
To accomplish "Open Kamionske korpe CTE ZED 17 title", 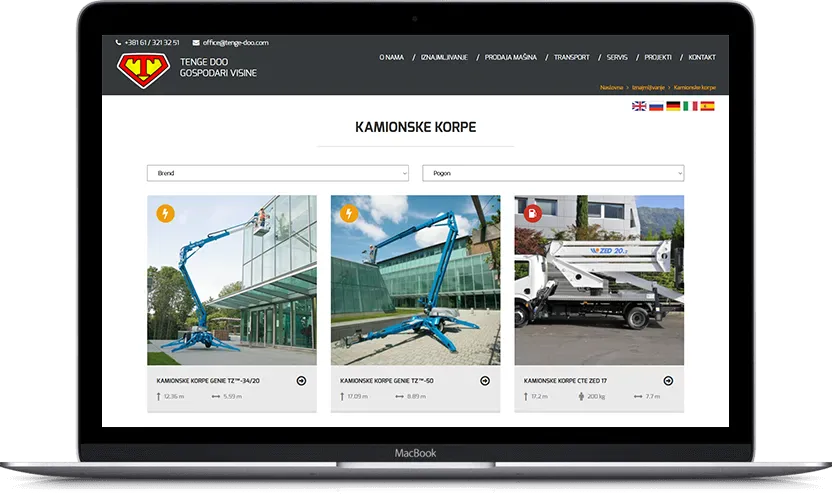I will click(x=565, y=380).
